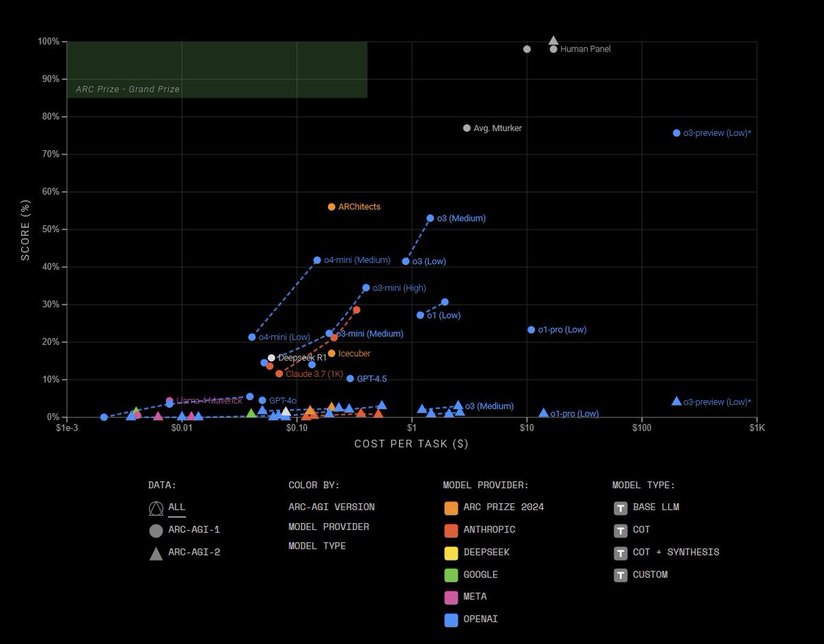Select the o4-mini (Low) circle marker
The image size is (824, 644).
point(252,337)
